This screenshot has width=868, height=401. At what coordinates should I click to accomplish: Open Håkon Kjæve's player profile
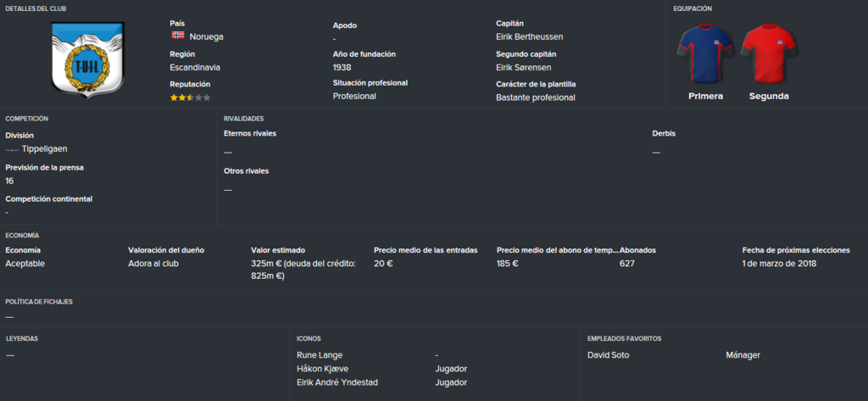pyautogui.click(x=323, y=369)
